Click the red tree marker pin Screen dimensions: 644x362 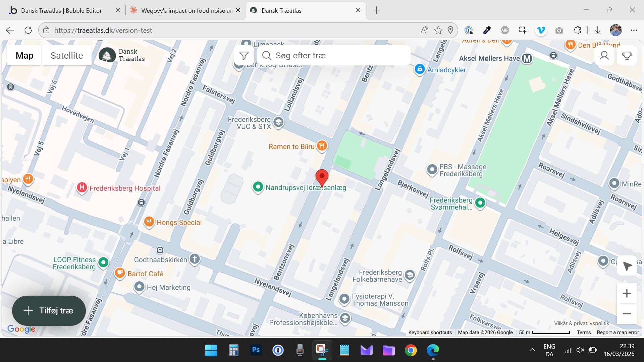pos(322,177)
